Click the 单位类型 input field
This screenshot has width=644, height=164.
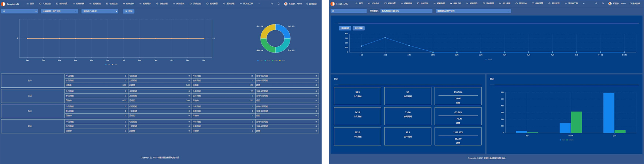(x=406, y=11)
